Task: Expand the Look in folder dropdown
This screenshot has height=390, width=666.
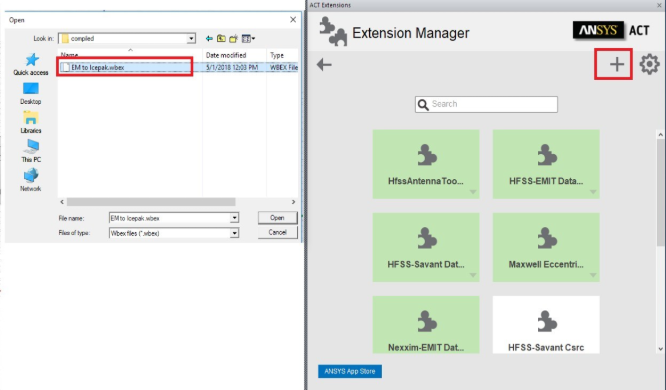Action: pyautogui.click(x=191, y=39)
